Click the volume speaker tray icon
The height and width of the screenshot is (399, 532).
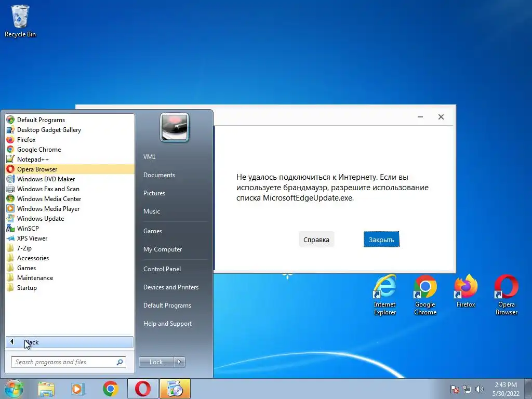tap(479, 390)
